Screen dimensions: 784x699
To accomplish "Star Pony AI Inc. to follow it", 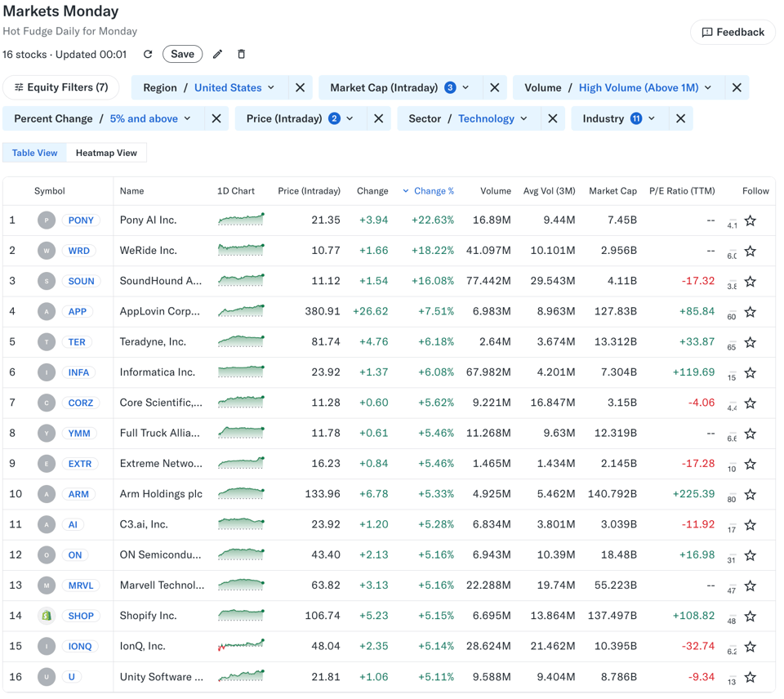I will tap(751, 220).
